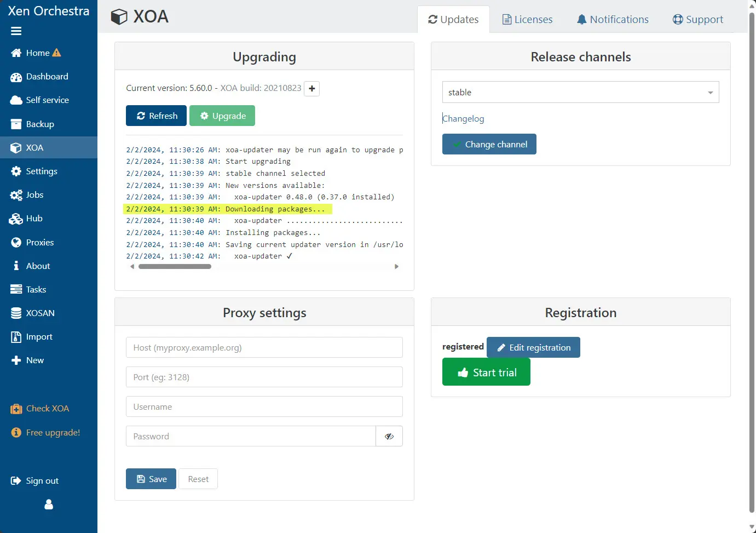Screen dimensions: 756x533
Task: Open Settings from the sidebar
Action: (34, 171)
